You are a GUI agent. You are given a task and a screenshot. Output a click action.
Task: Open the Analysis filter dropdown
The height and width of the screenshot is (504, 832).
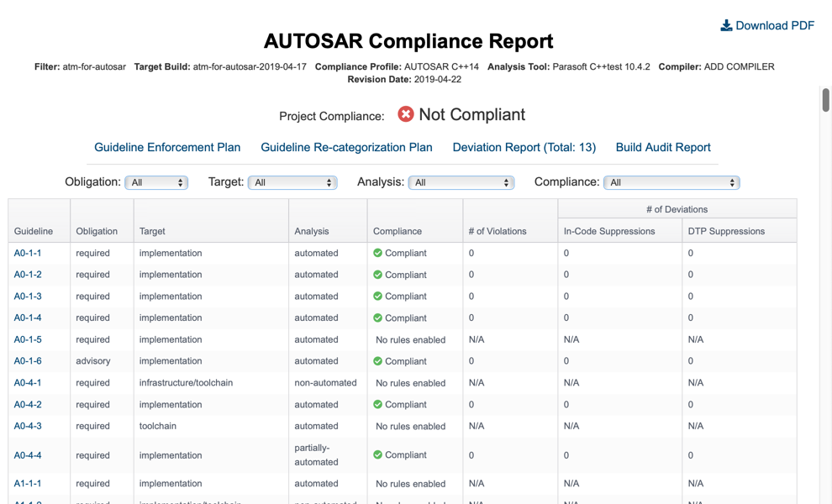[461, 182]
